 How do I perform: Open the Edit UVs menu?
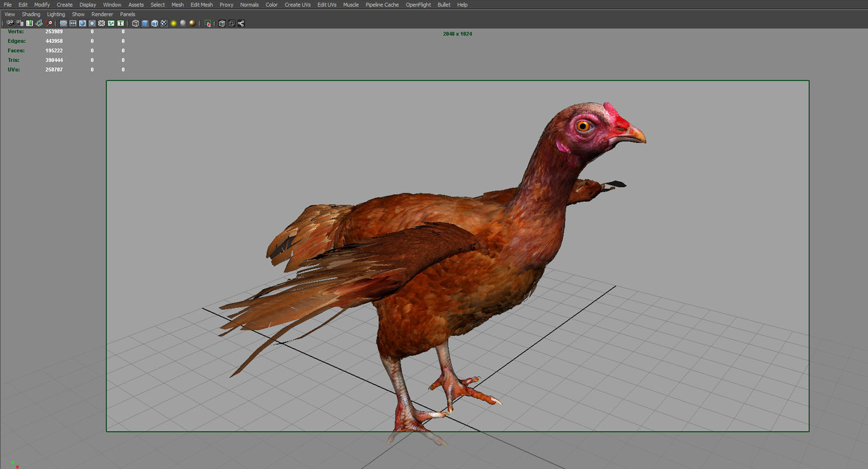pos(327,5)
